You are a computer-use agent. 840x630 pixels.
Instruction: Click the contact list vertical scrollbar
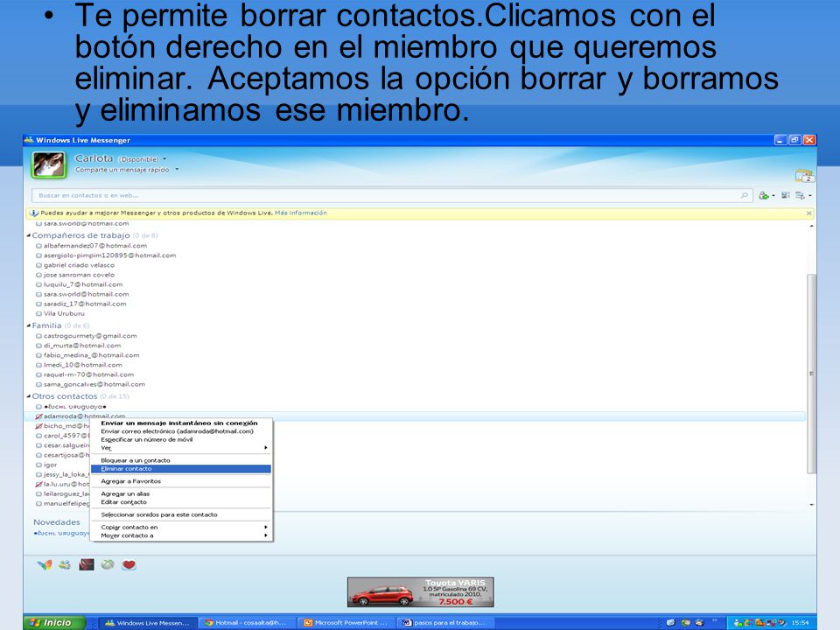[x=812, y=374]
